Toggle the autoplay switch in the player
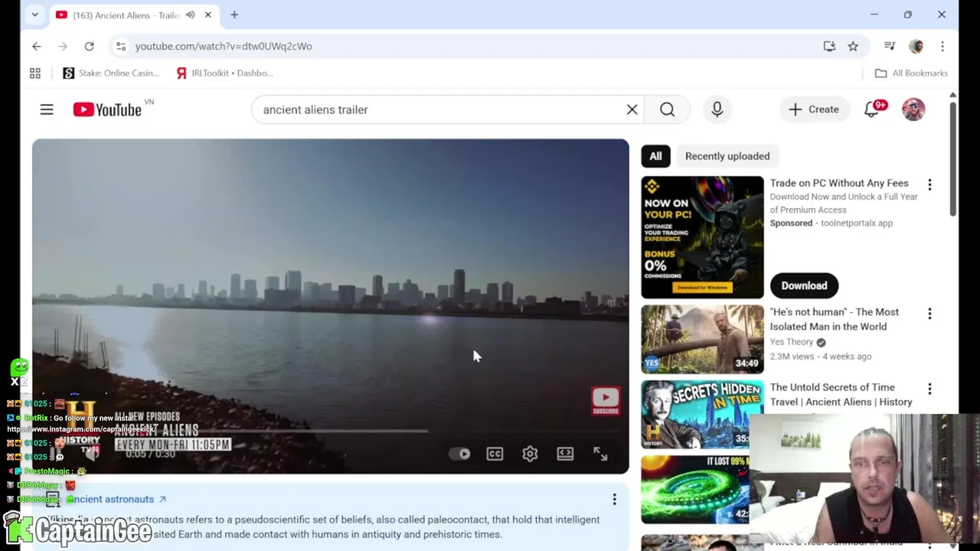This screenshot has height=551, width=980. click(460, 454)
